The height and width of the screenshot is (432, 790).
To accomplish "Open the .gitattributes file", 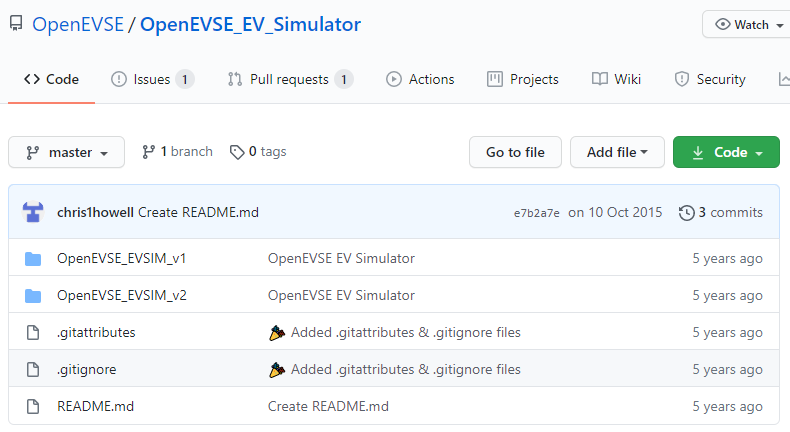I will click(x=96, y=332).
